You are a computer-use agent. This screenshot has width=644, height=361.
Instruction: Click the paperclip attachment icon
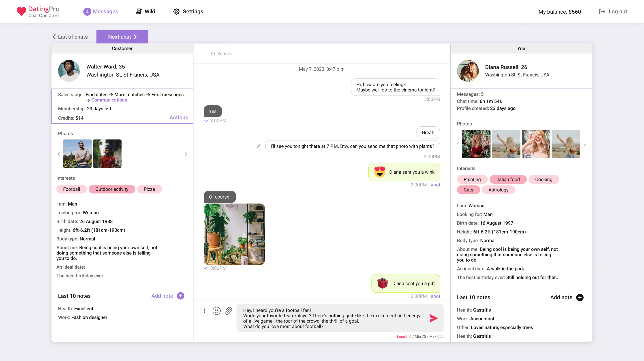pyautogui.click(x=229, y=311)
